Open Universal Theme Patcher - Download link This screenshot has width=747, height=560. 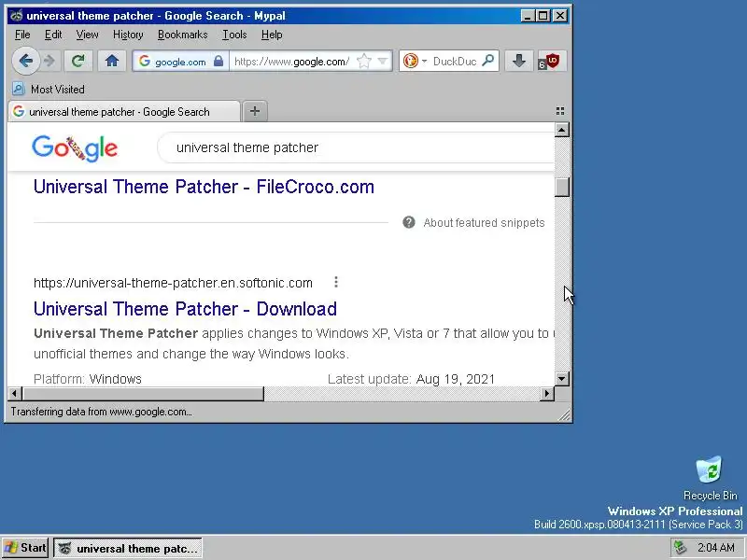185,309
